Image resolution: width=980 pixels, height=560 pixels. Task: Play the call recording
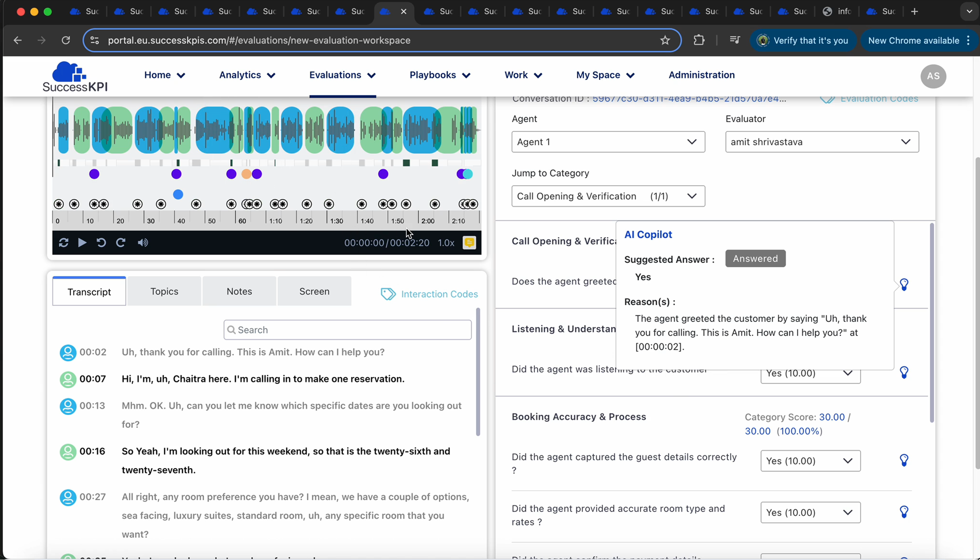tap(82, 243)
